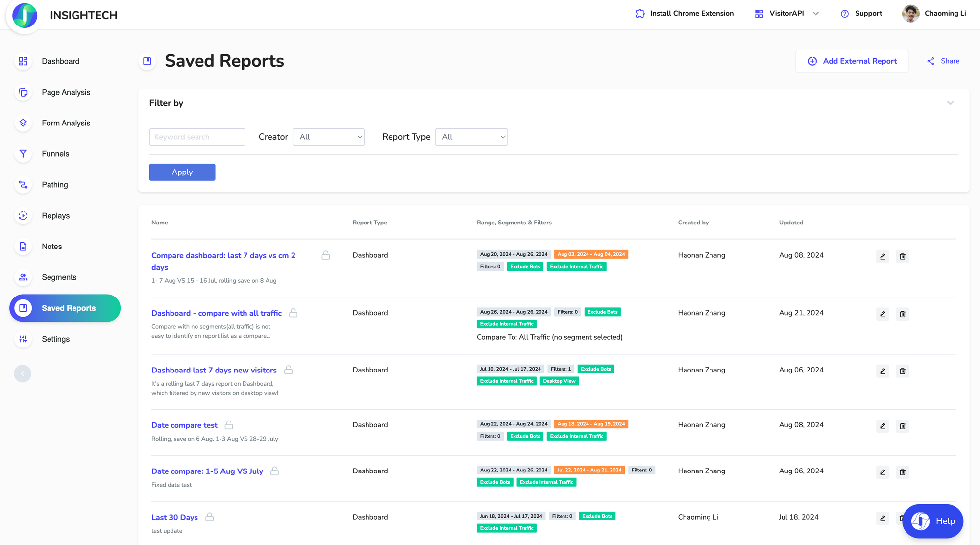Click the Share icon button
Viewport: 980px width, 545px height.
click(931, 61)
